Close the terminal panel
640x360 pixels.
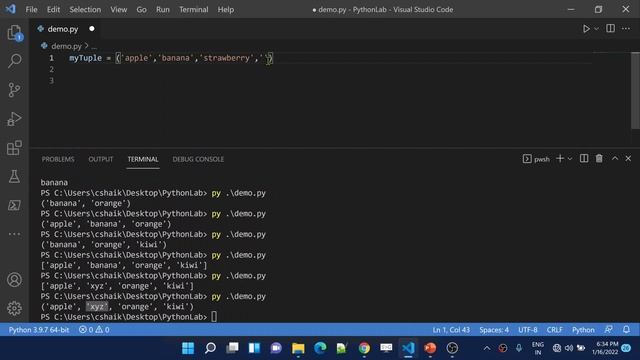point(628,158)
